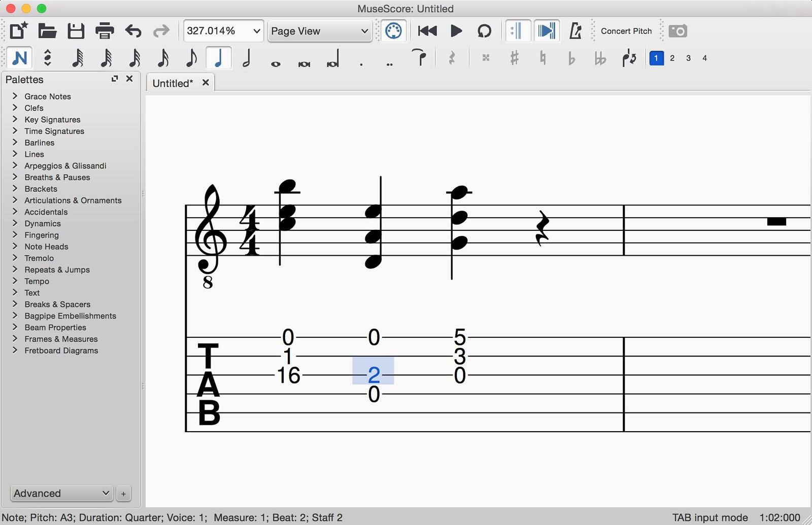The image size is (812, 525).
Task: Start playback with the Play button
Action: point(456,31)
